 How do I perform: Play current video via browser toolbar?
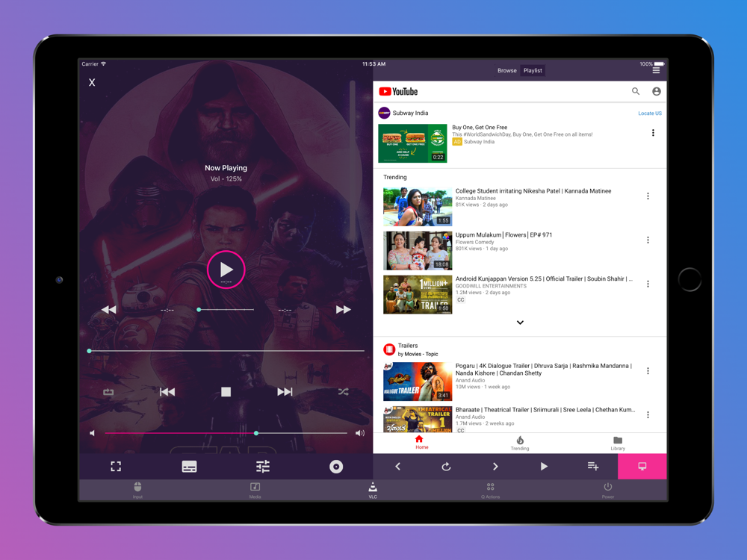pyautogui.click(x=544, y=466)
